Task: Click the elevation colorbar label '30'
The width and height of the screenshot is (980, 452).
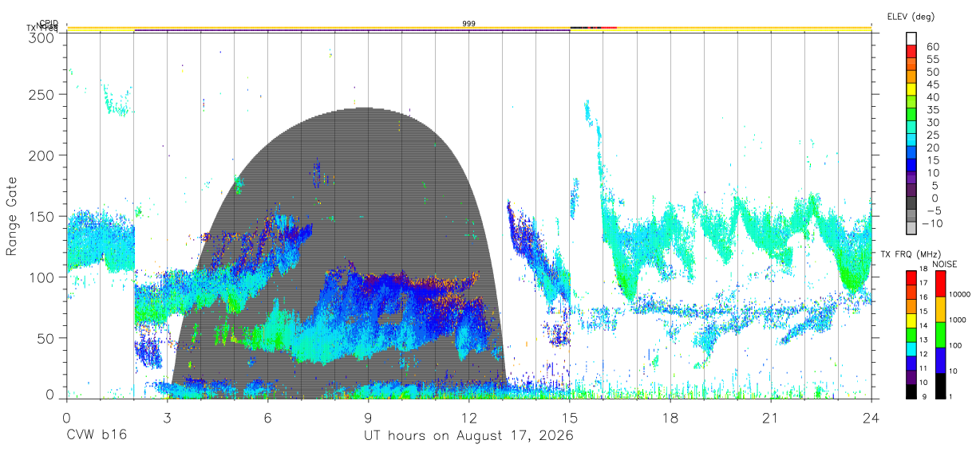Action: [x=932, y=122]
